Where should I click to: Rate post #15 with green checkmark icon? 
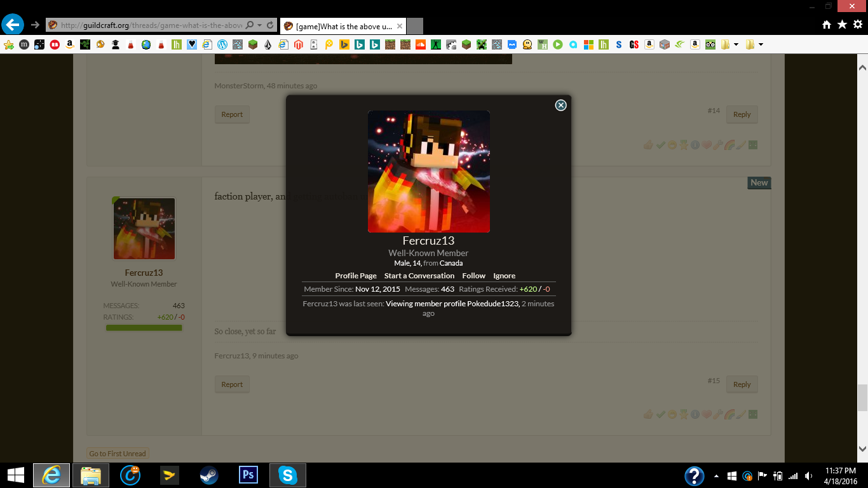[661, 414]
